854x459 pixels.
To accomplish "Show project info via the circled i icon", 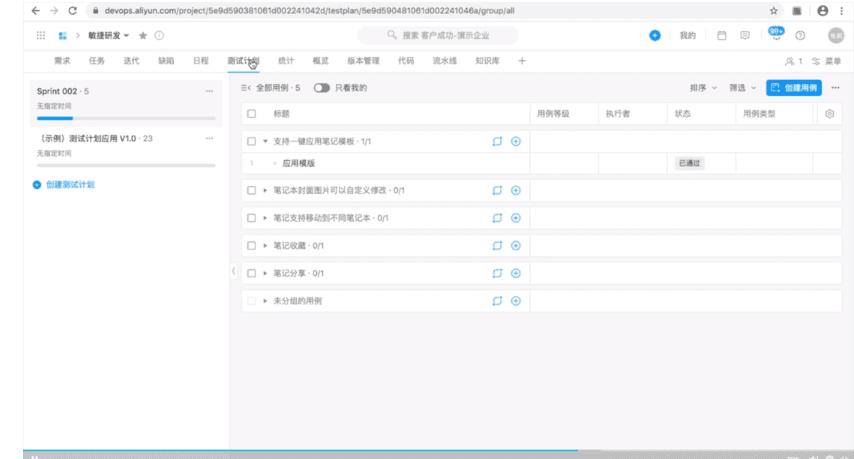I will pyautogui.click(x=159, y=35).
